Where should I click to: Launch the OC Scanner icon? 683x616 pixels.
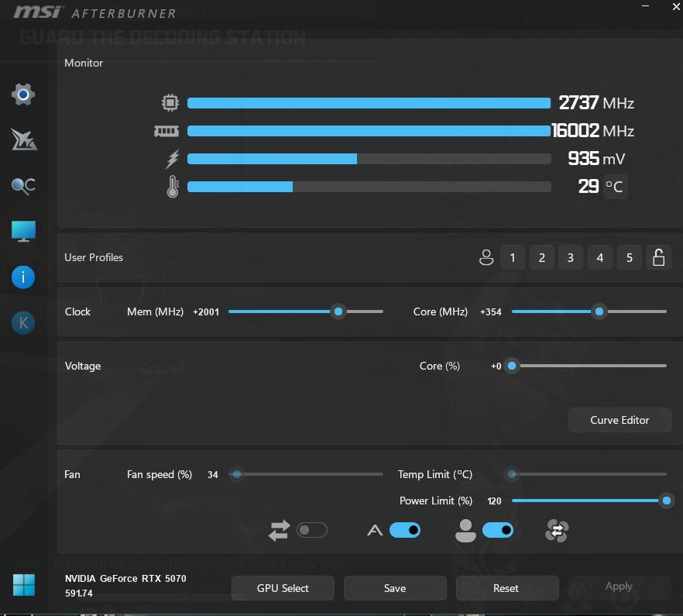pos(23,186)
